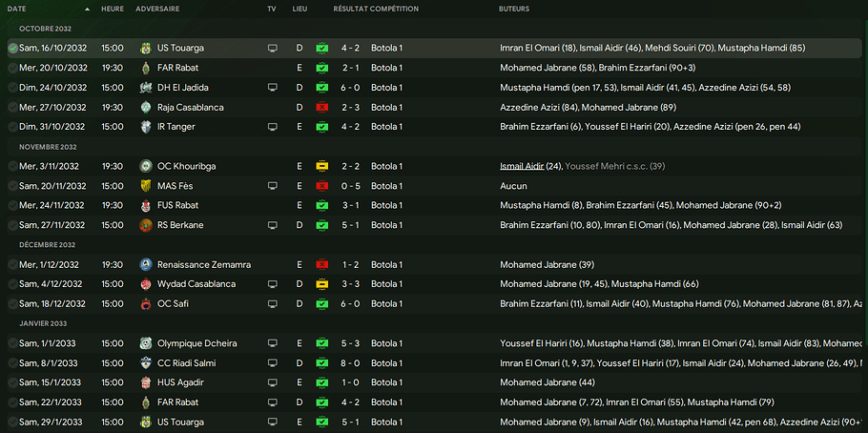868x433 pixels.
Task: Click the OC Safi club logo
Action: point(145,303)
